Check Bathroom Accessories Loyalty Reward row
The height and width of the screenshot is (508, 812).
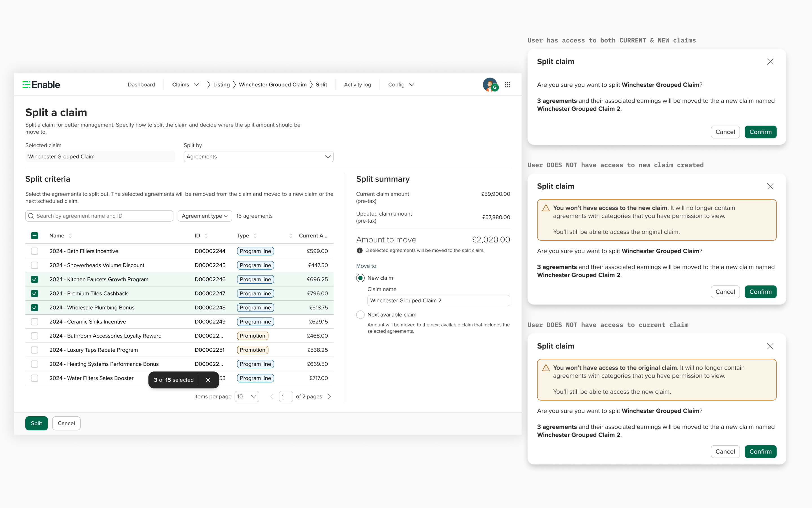(x=35, y=336)
